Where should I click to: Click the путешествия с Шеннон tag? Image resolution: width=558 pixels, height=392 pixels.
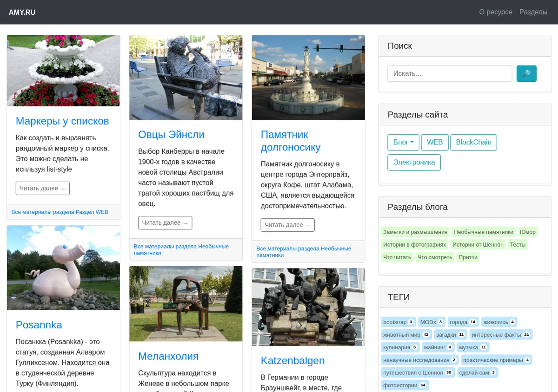click(x=418, y=372)
